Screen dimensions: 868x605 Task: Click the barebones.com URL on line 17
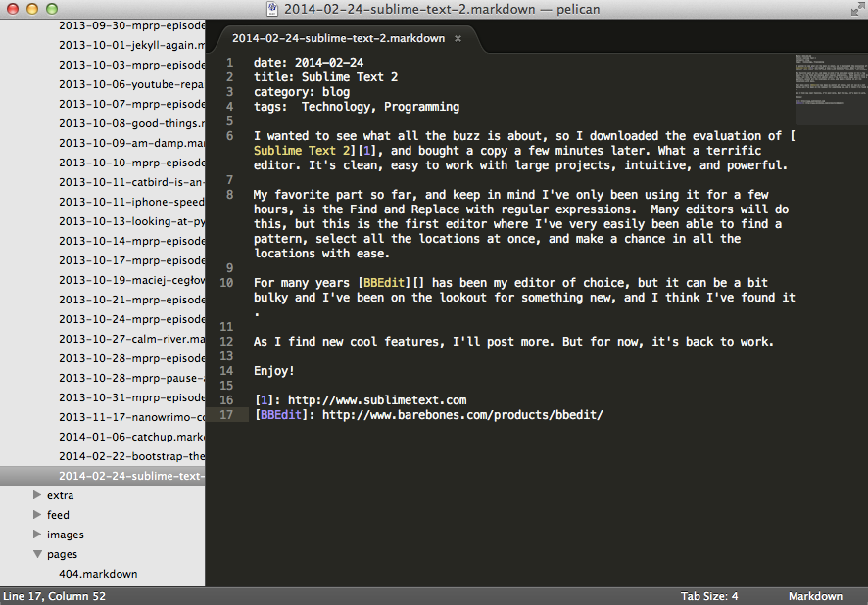(462, 415)
